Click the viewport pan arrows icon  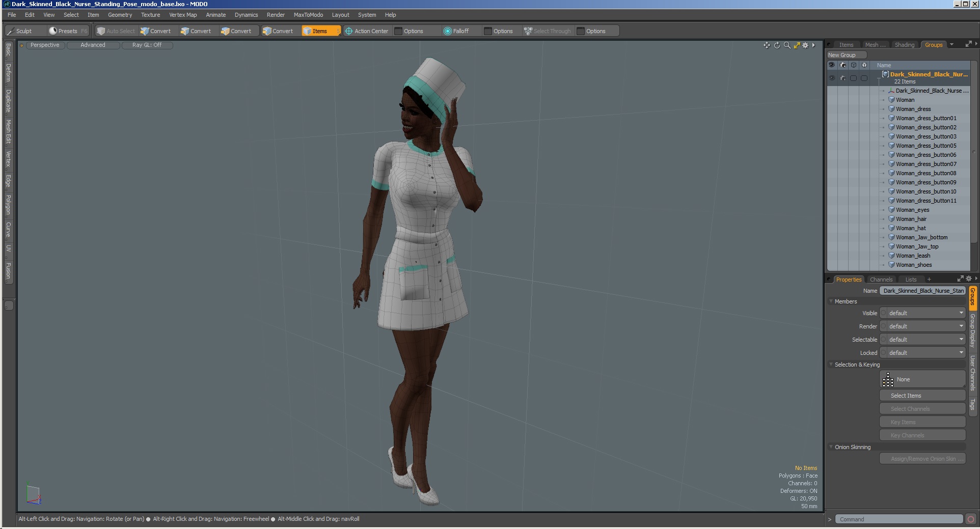coord(767,45)
